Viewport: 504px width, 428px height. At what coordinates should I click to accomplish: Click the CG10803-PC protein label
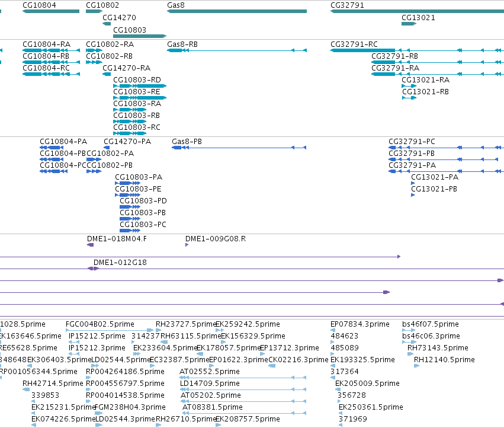143,225
